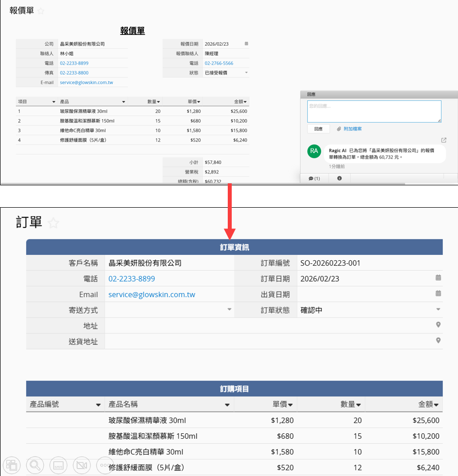Viewport: 458px width, 476px height.
Task: Click order item 維他命C亮白精華 30ml
Action: [146, 452]
